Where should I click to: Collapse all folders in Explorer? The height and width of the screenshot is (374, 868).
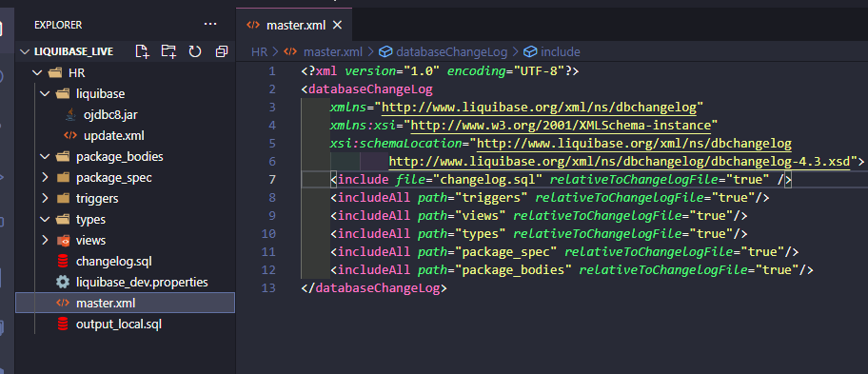[x=222, y=51]
